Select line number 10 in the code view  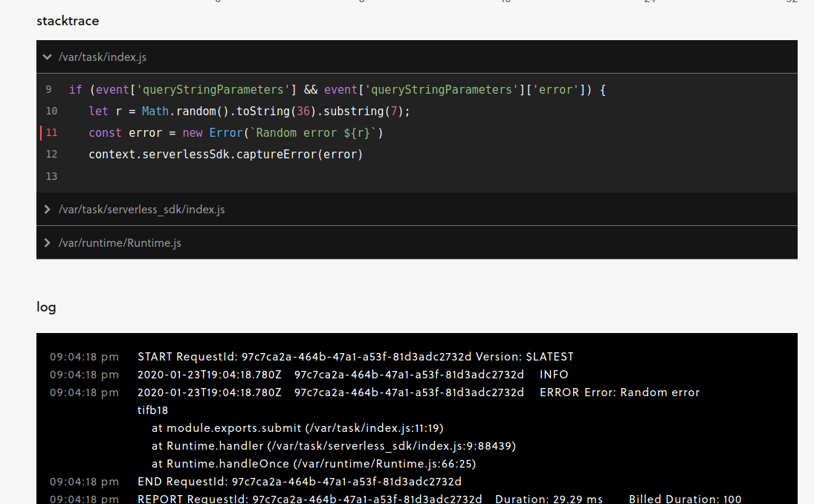pos(51,111)
